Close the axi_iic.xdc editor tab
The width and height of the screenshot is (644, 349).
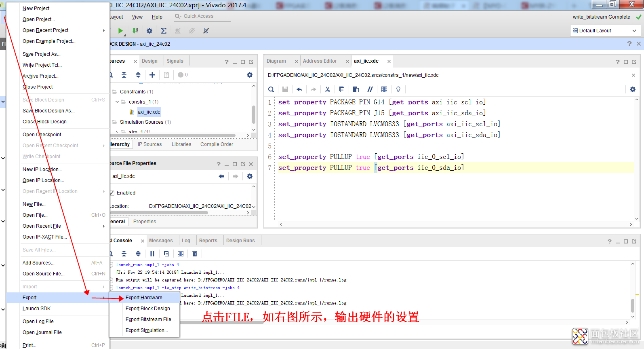pos(389,61)
